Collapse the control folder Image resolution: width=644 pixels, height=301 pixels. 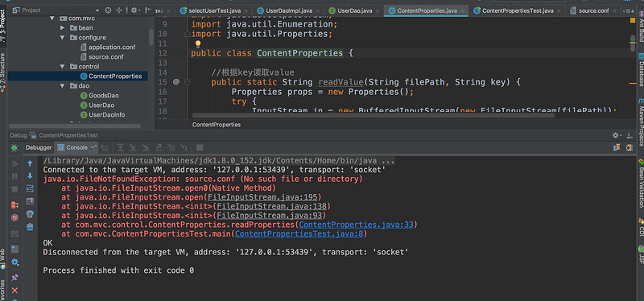63,67
